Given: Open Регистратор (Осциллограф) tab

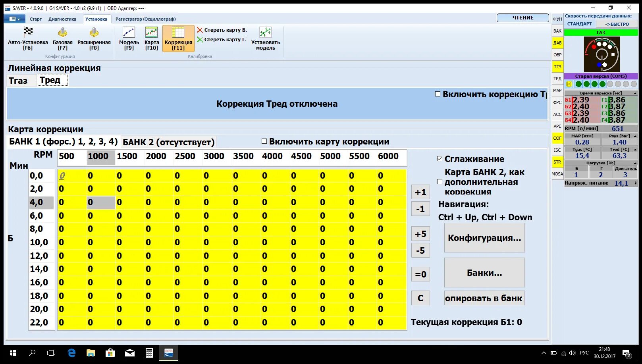Looking at the screenshot, I should (145, 19).
